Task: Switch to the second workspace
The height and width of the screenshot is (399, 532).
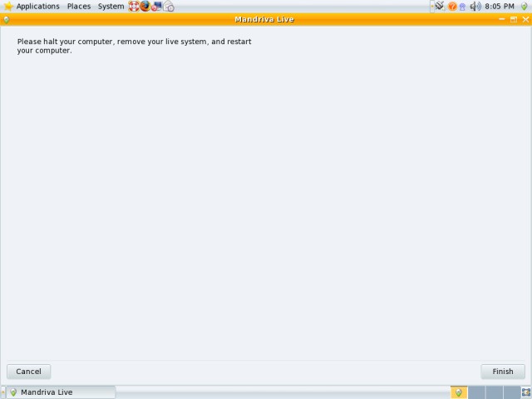Action: click(476, 392)
